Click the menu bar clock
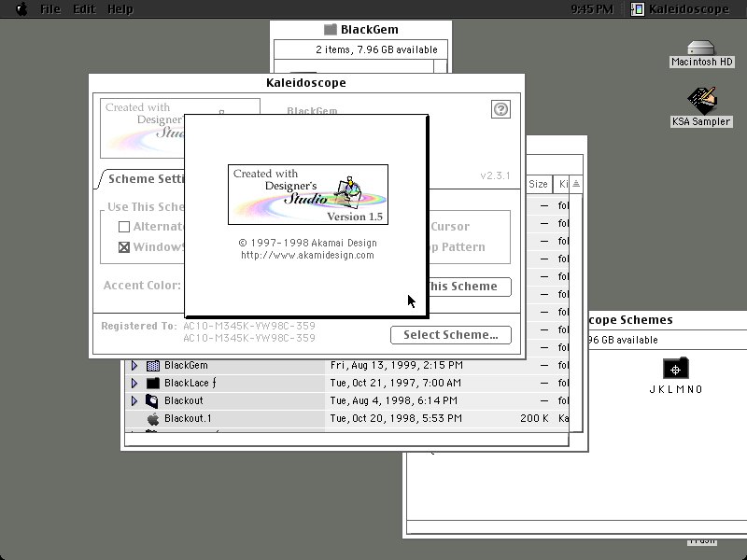 [592, 9]
